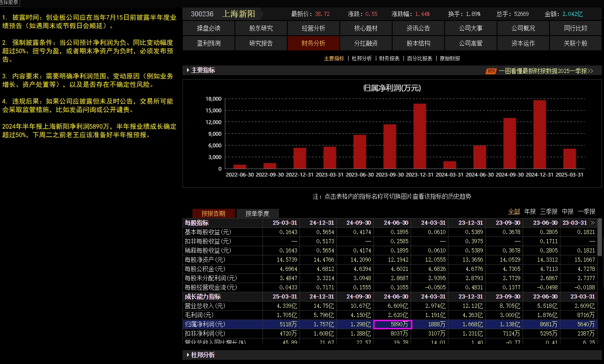
Task: Open the 分红融资 section
Action: click(366, 43)
